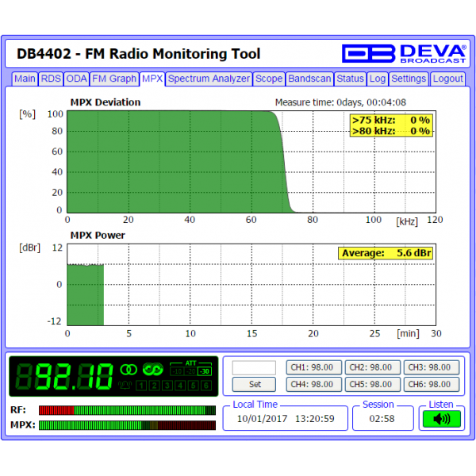Click the Measure time text
The width and height of the screenshot is (476, 476).
click(340, 102)
